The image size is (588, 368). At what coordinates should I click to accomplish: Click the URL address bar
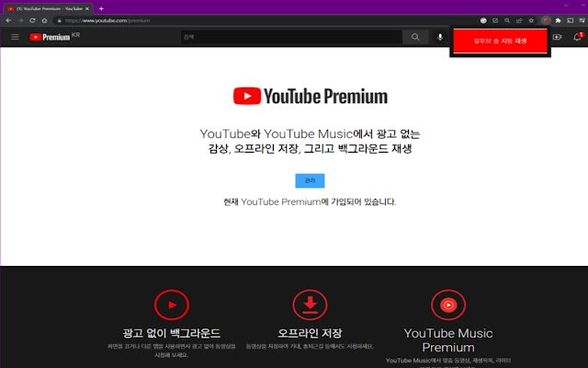(x=265, y=20)
